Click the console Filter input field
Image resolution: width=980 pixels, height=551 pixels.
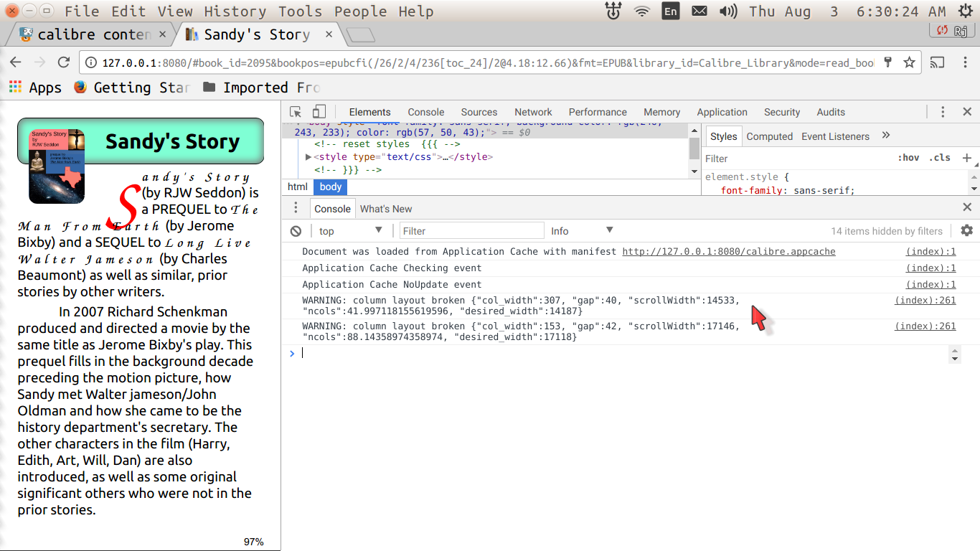point(471,231)
